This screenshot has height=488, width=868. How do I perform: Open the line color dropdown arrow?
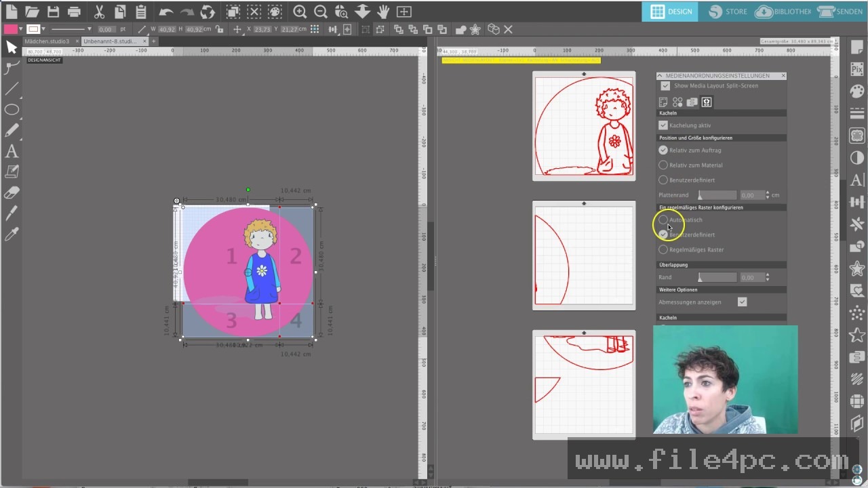click(x=43, y=29)
